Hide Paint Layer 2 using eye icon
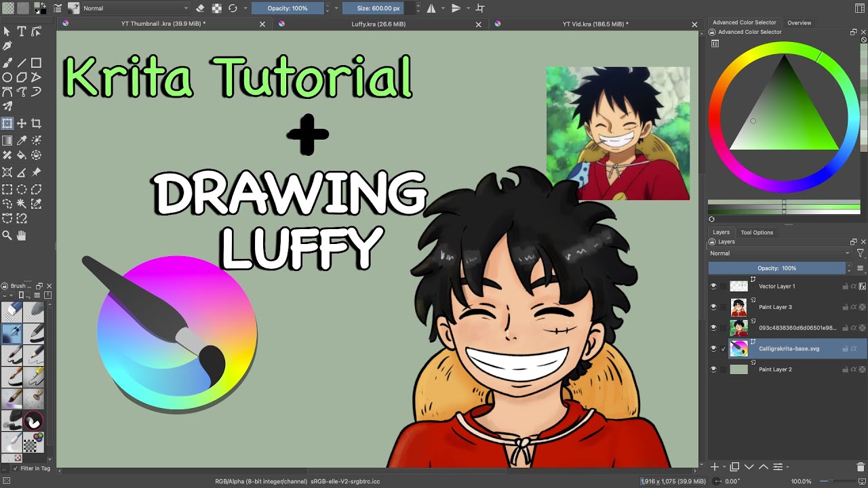The height and width of the screenshot is (488, 868). point(713,369)
